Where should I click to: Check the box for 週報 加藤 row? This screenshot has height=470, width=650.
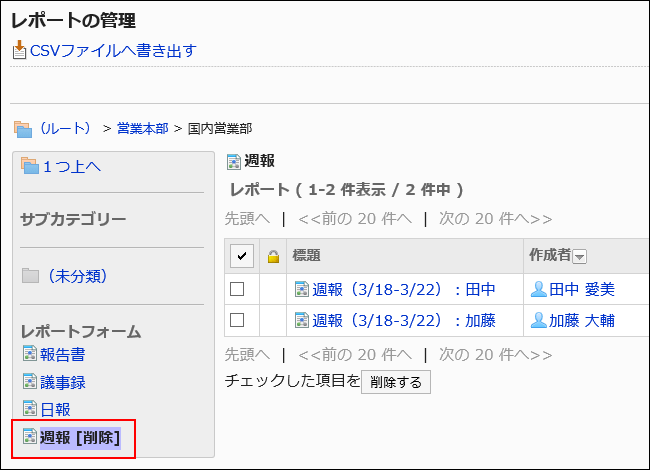coord(237,320)
